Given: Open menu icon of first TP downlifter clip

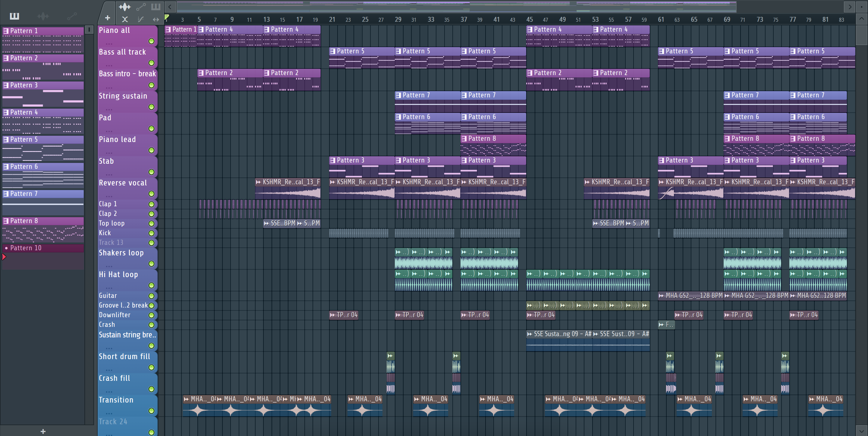Looking at the screenshot, I should pos(332,315).
